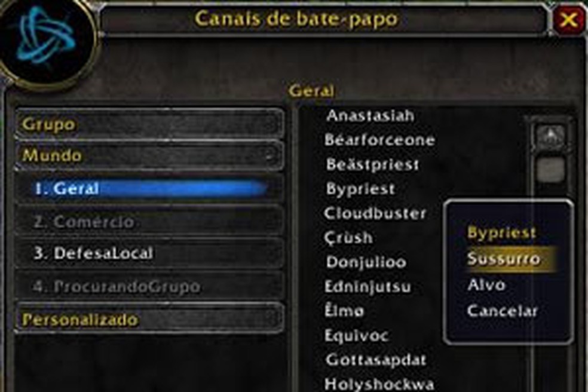588x392 pixels.
Task: Click player Edninjutsu in the member list
Action: click(x=367, y=287)
